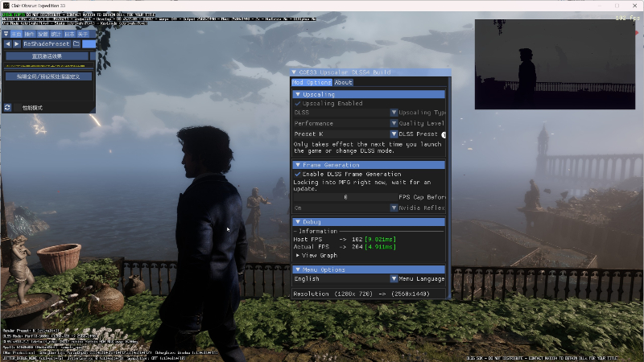Switch to the ReShade 设置 tab
Viewport: 644px width, 362px height.
(43, 34)
